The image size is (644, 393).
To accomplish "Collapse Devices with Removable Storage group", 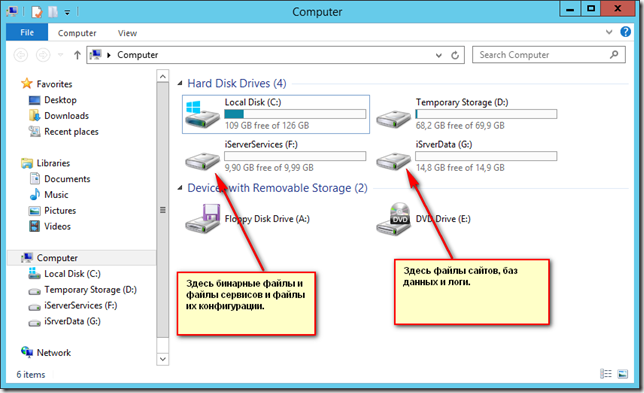I will pos(180,188).
